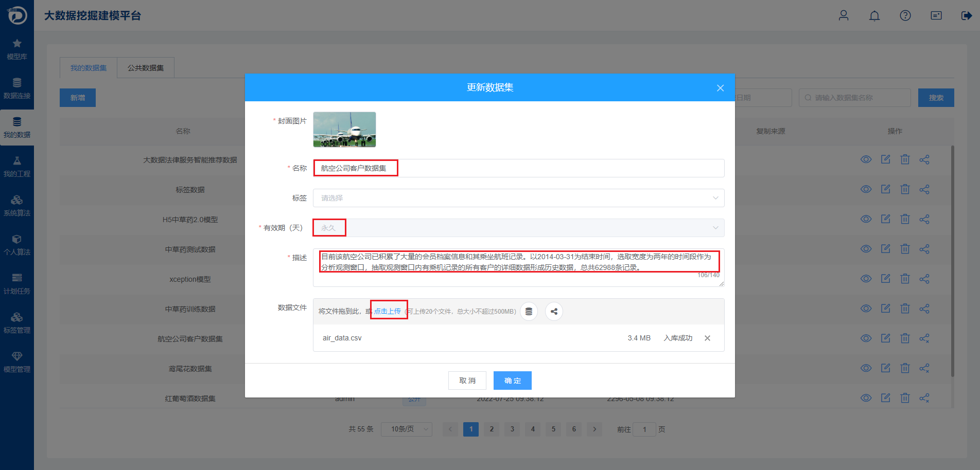Open the 模型管理 sidebar item
Screen dimensions: 980x470
click(17, 363)
